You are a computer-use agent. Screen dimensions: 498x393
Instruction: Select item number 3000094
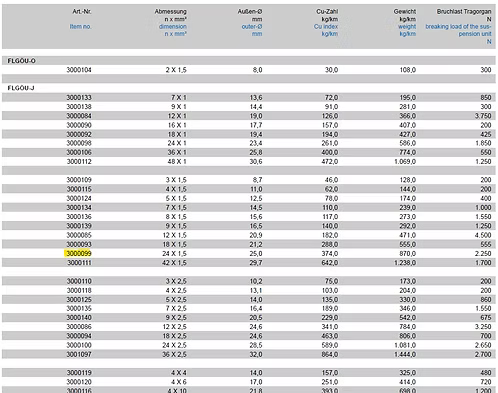pos(79,336)
